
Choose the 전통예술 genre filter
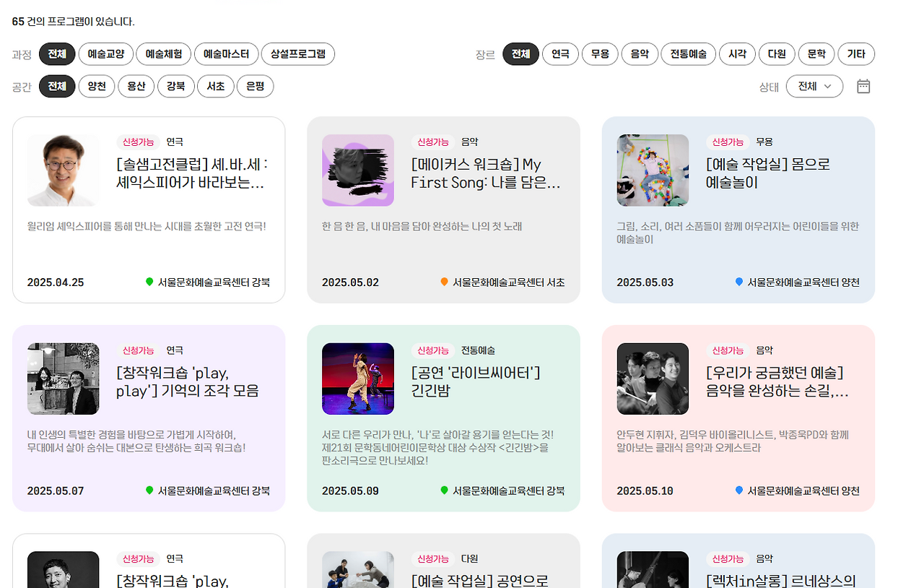689,54
